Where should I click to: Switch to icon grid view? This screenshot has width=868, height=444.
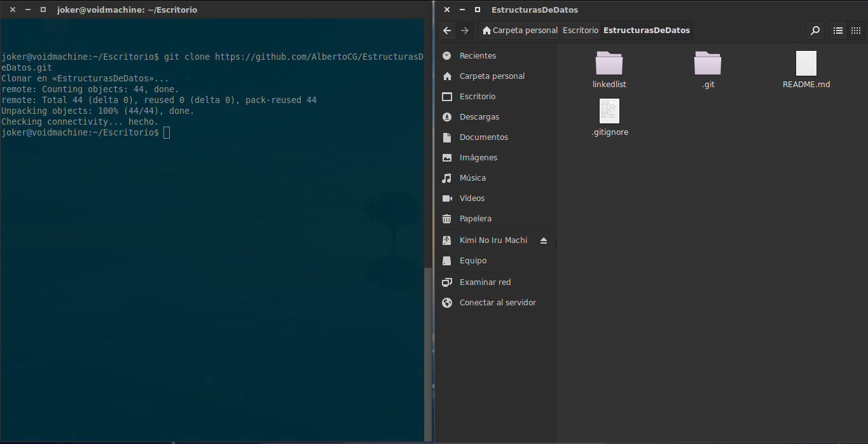[856, 30]
